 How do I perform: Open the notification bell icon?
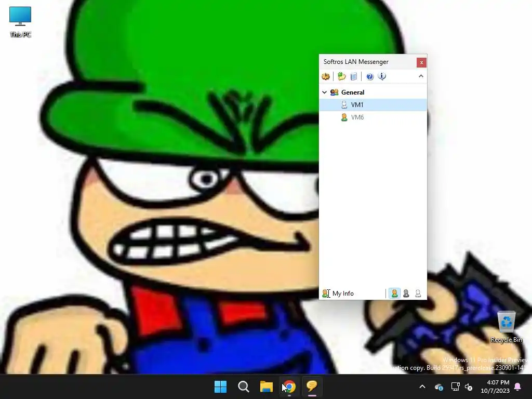(x=518, y=387)
